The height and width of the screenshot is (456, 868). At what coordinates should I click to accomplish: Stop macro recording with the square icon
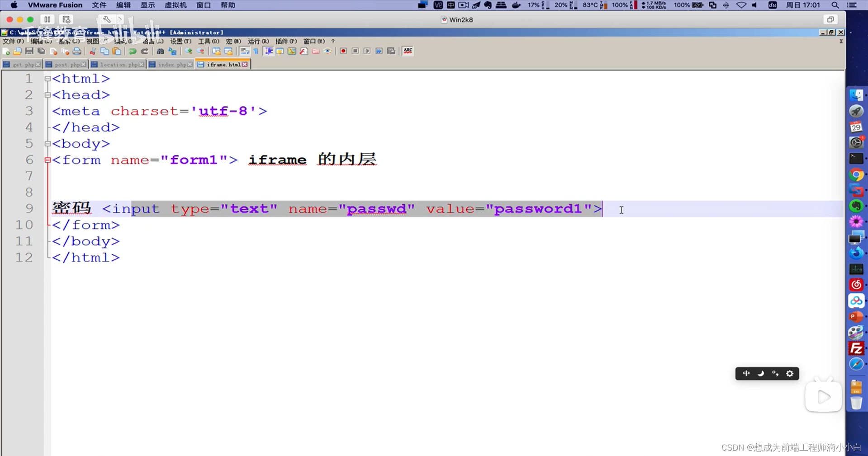click(356, 51)
